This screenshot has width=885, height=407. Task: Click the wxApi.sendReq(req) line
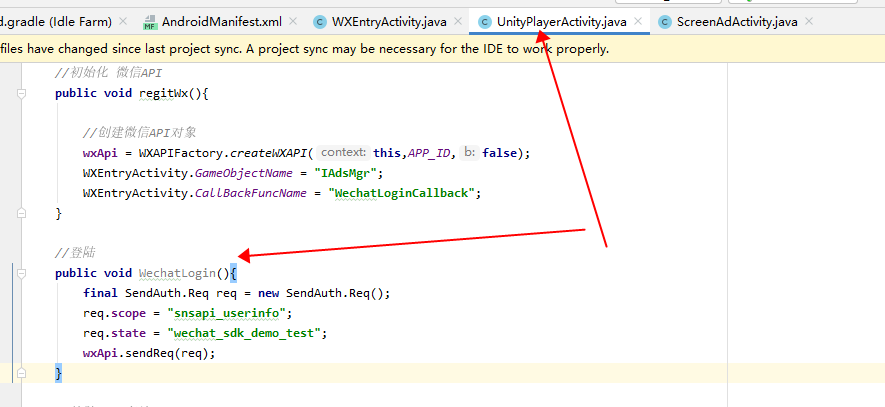(x=150, y=353)
